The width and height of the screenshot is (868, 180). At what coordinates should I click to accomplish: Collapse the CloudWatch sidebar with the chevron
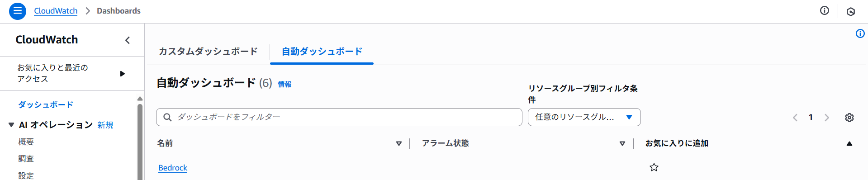coord(128,40)
